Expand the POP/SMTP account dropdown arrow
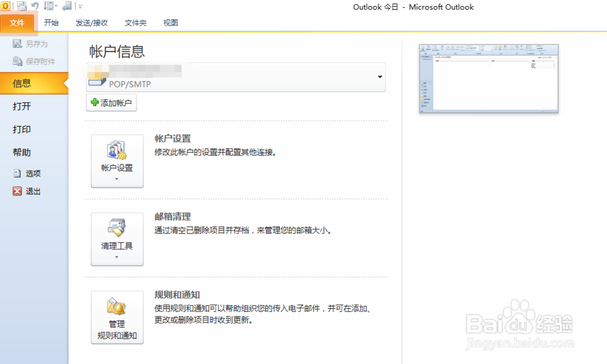This screenshot has width=607, height=364. click(380, 77)
